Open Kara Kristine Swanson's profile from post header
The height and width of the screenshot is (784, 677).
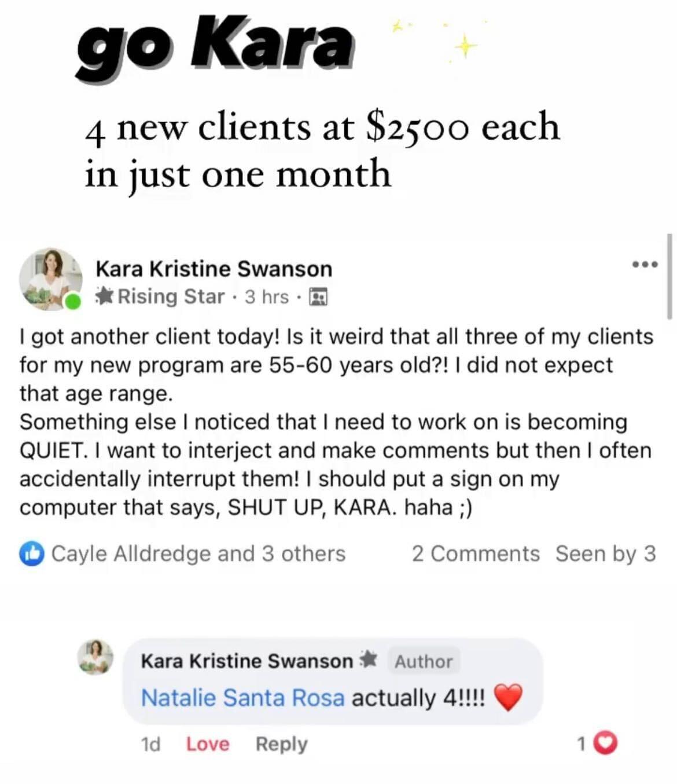tap(214, 269)
